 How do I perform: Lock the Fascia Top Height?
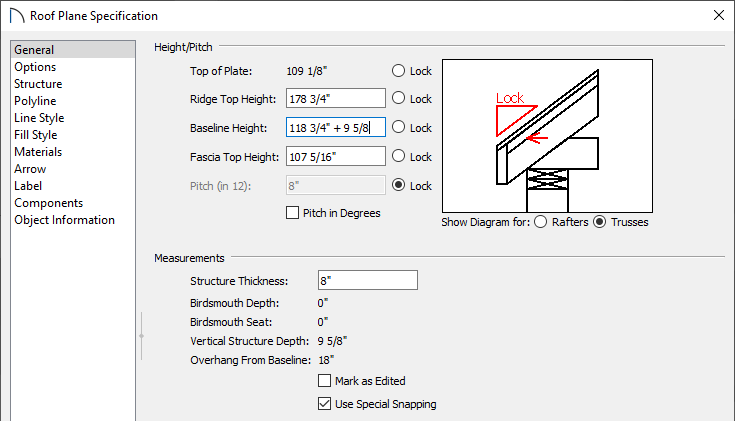(x=398, y=156)
